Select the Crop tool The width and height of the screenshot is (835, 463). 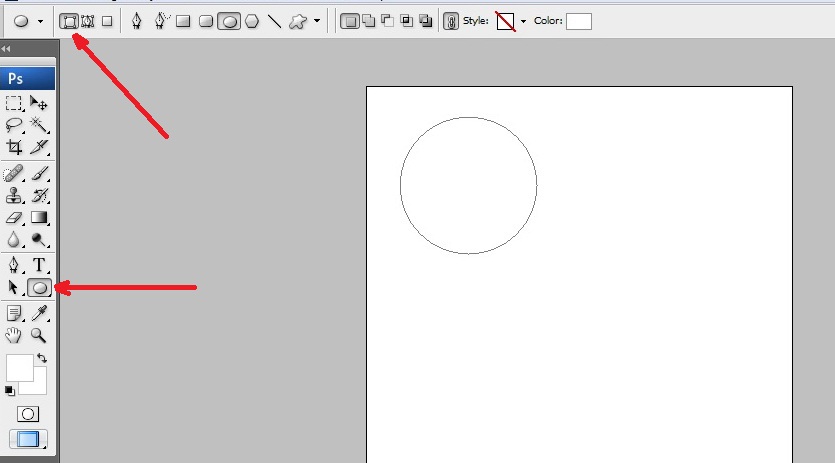(13, 147)
